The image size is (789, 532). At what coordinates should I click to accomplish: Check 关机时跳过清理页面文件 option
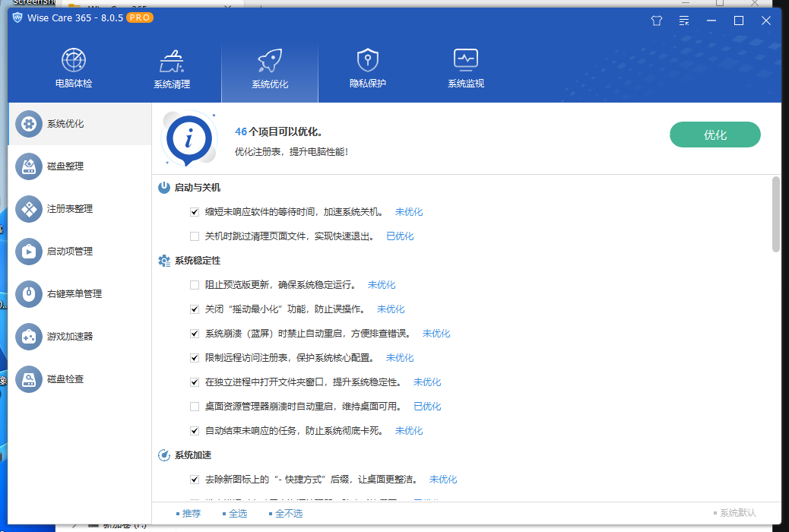click(x=195, y=236)
